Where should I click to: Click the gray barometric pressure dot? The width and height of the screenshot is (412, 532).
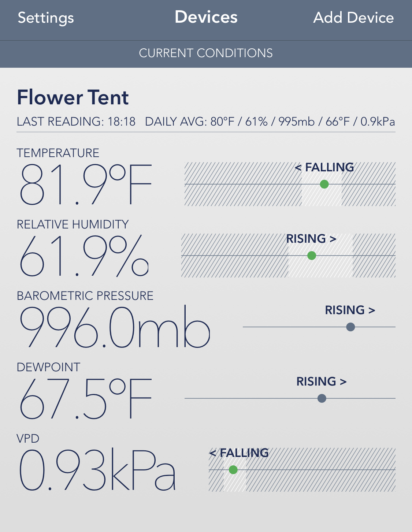(x=350, y=327)
